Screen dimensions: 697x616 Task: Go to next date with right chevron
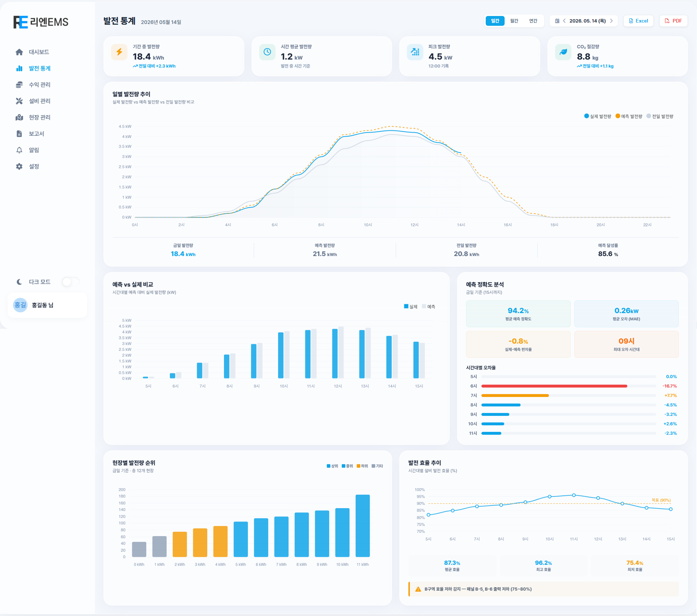point(611,21)
